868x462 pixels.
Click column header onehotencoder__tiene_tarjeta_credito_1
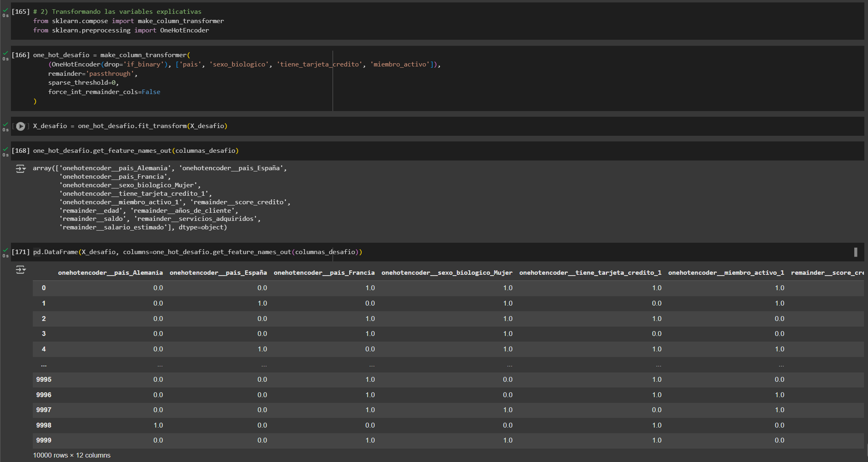[590, 273]
